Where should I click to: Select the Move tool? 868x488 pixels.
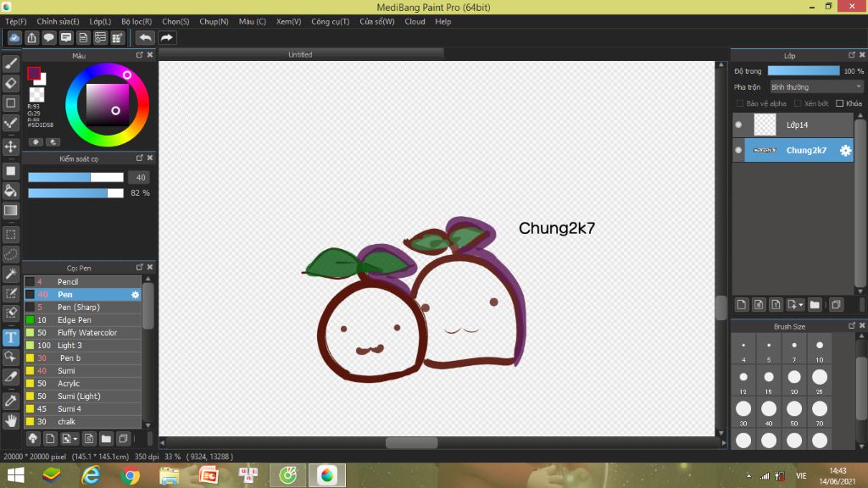pos(10,147)
